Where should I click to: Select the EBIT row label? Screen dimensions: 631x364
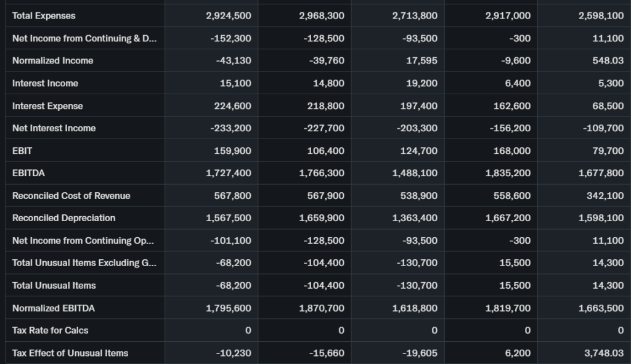[x=22, y=150]
